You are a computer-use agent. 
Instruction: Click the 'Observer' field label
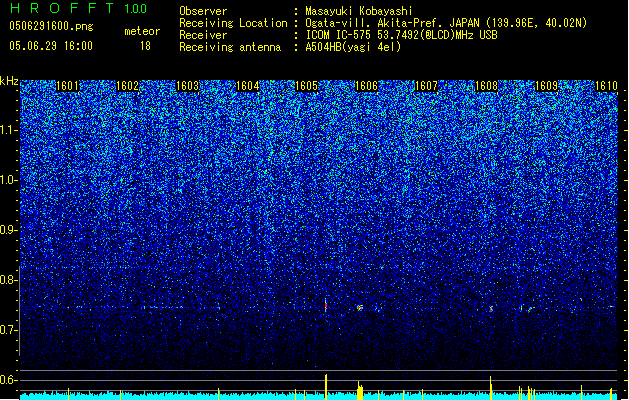203,11
